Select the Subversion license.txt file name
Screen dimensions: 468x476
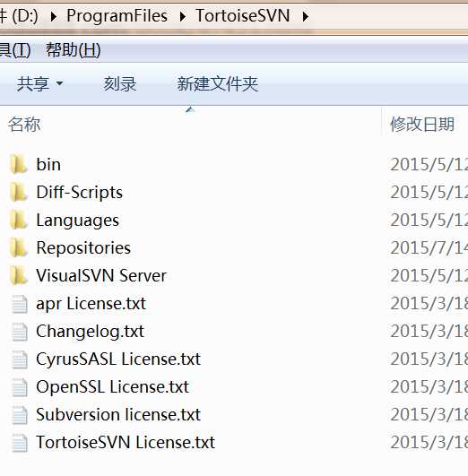click(118, 415)
